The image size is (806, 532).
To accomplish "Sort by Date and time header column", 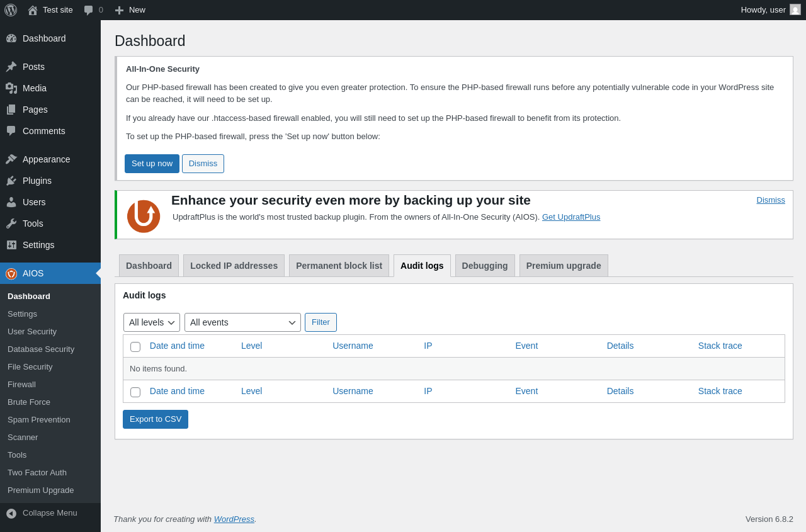I will [x=177, y=346].
